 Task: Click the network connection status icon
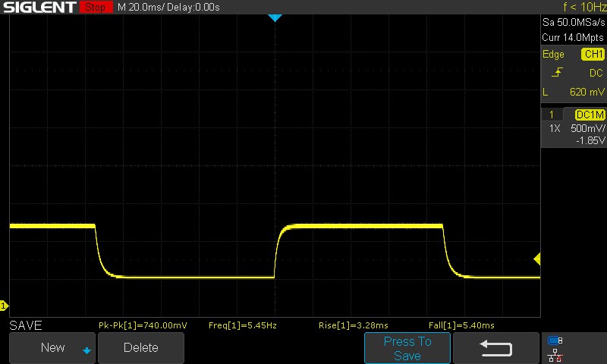[555, 355]
